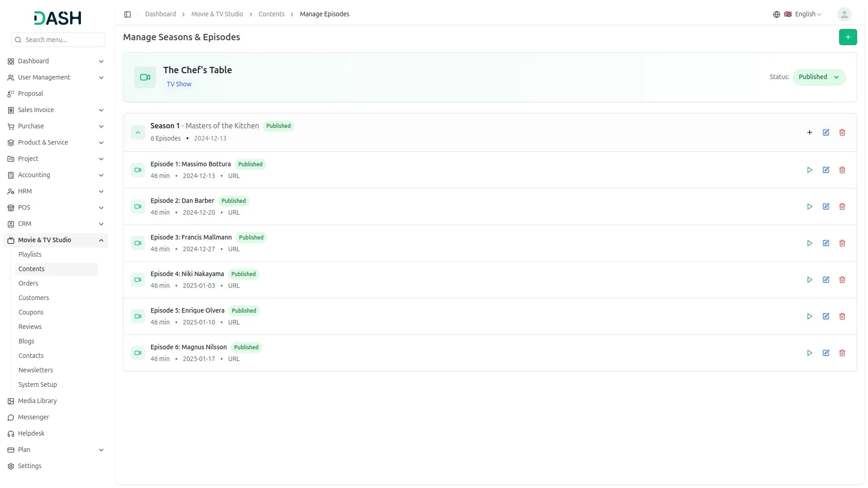Screen dimensions: 868x488
Task: Delete Episode 3: Francis Mallmann
Action: [x=842, y=243]
